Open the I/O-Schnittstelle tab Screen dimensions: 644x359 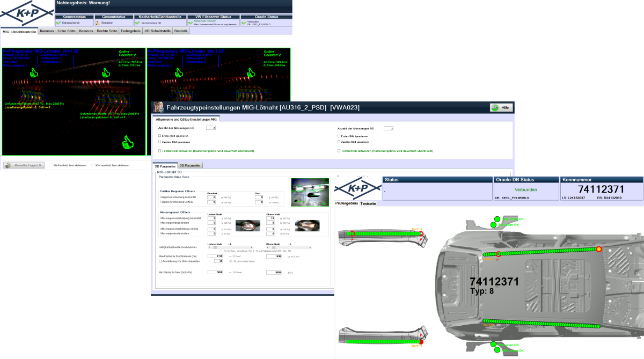(158, 32)
